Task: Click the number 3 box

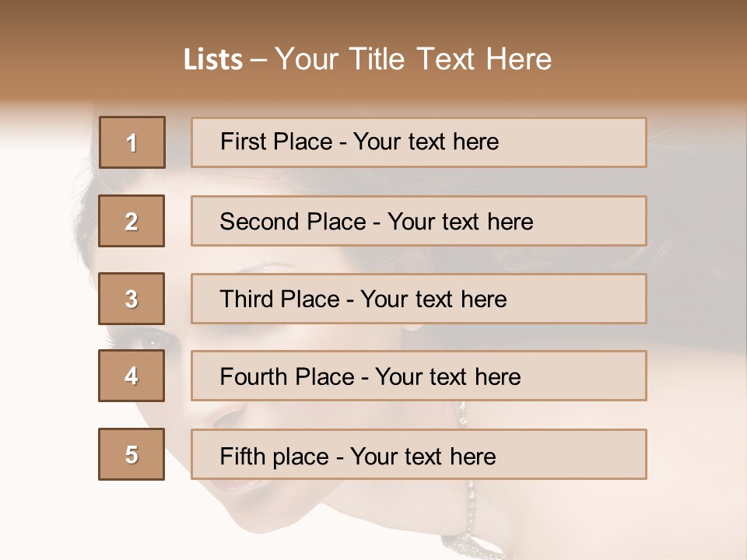Action: pos(132,299)
